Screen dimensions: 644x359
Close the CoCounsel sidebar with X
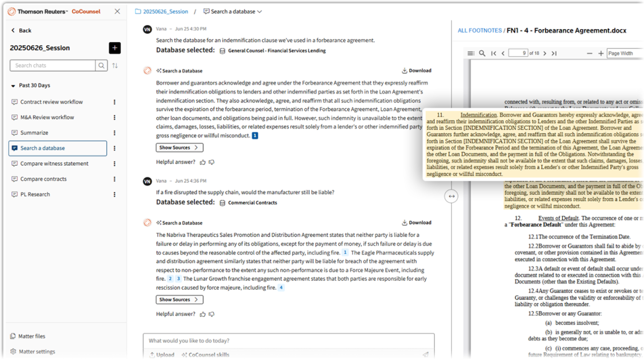[x=117, y=11]
